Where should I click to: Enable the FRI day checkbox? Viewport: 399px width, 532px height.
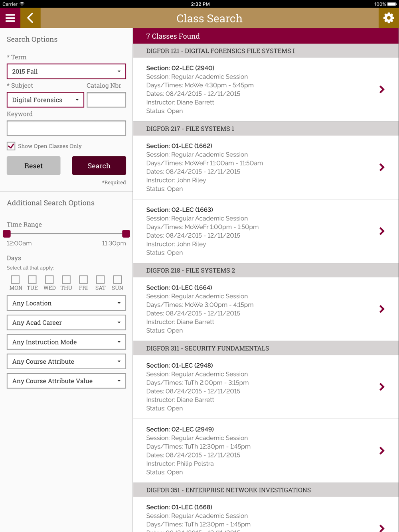click(x=83, y=280)
